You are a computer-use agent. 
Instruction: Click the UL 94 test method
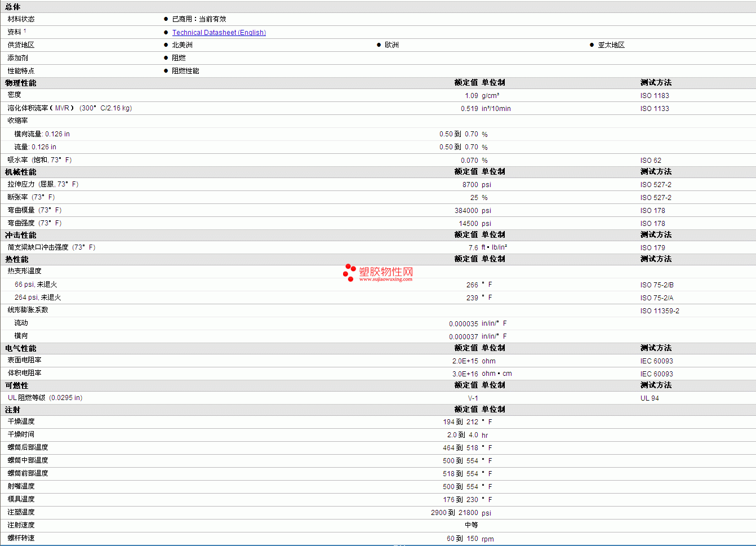click(650, 398)
